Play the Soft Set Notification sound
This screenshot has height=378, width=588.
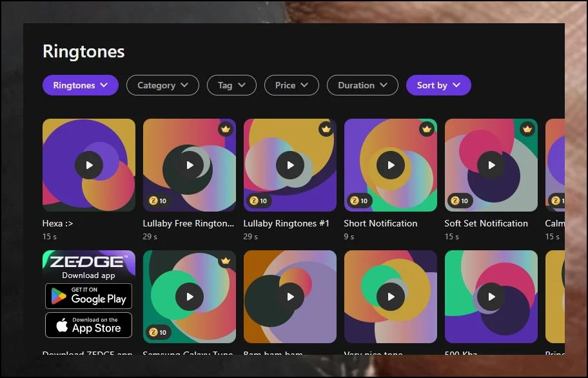click(x=491, y=165)
